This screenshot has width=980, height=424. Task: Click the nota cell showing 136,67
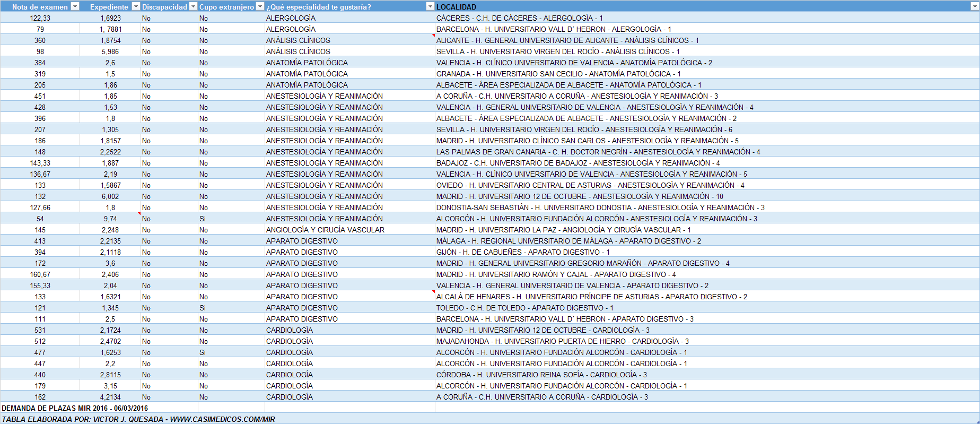click(x=40, y=174)
